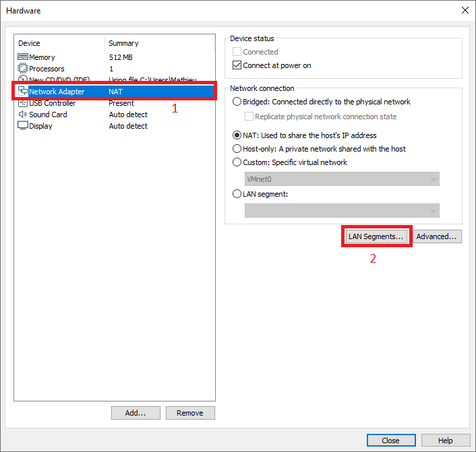Image resolution: width=476 pixels, height=452 pixels.
Task: Remove the selected hardware device
Action: pyautogui.click(x=190, y=413)
